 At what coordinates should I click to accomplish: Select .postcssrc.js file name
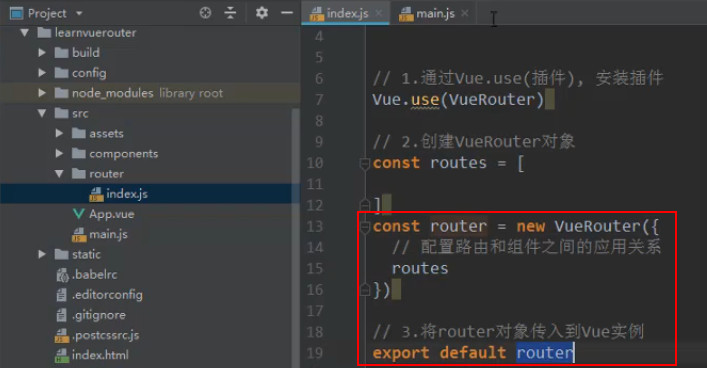[x=106, y=336]
